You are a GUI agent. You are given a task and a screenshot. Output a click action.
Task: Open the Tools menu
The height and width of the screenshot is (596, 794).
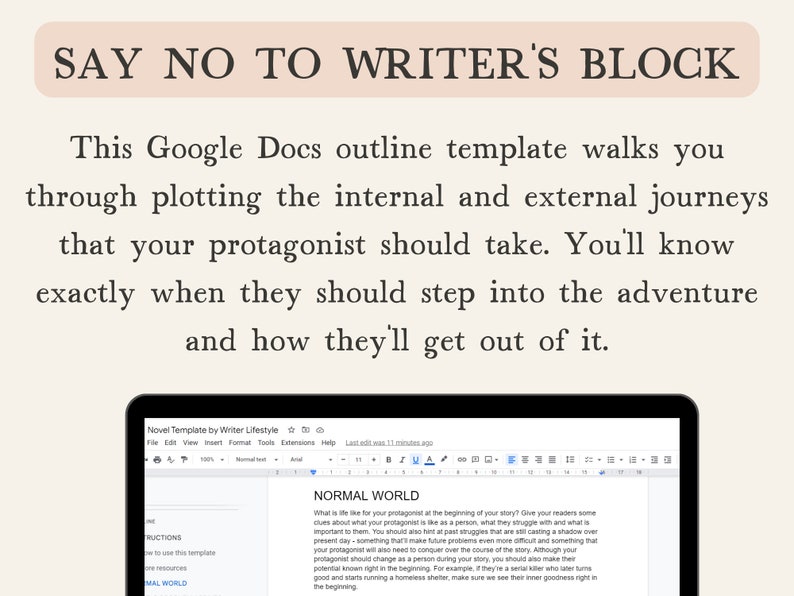coord(266,443)
